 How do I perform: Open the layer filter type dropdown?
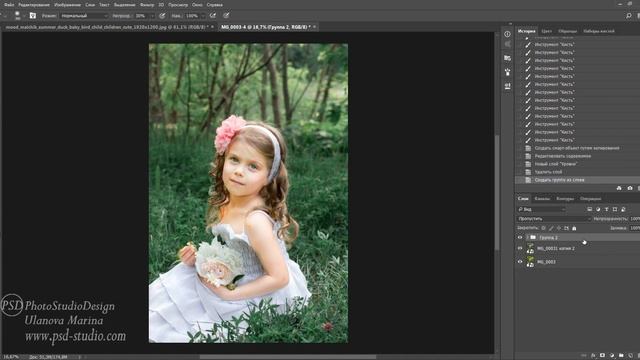pyautogui.click(x=541, y=209)
